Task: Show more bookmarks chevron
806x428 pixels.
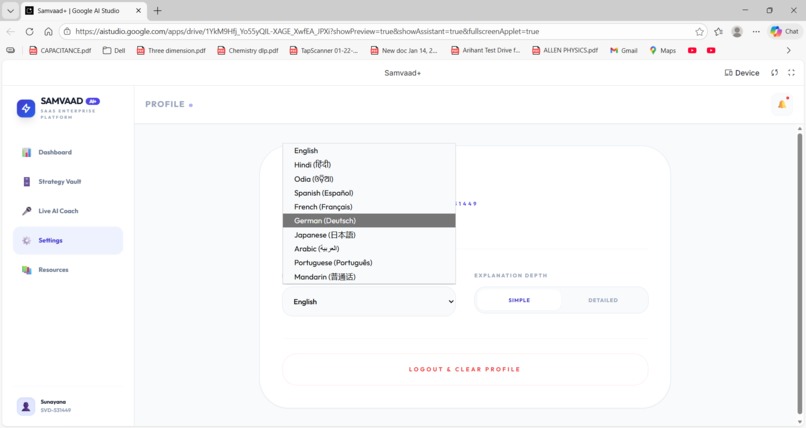Action: [x=789, y=50]
